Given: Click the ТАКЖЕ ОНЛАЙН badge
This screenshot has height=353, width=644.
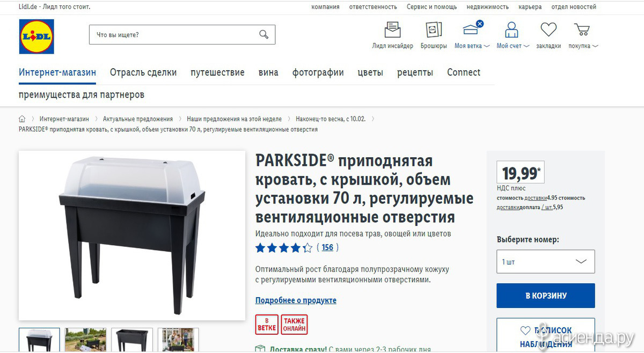Looking at the screenshot, I should pyautogui.click(x=295, y=325).
